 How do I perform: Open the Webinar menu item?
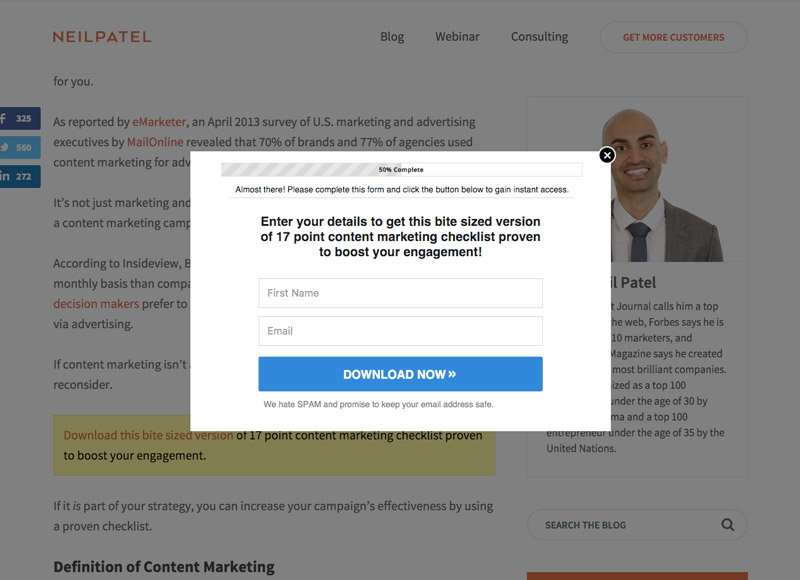[x=457, y=37]
